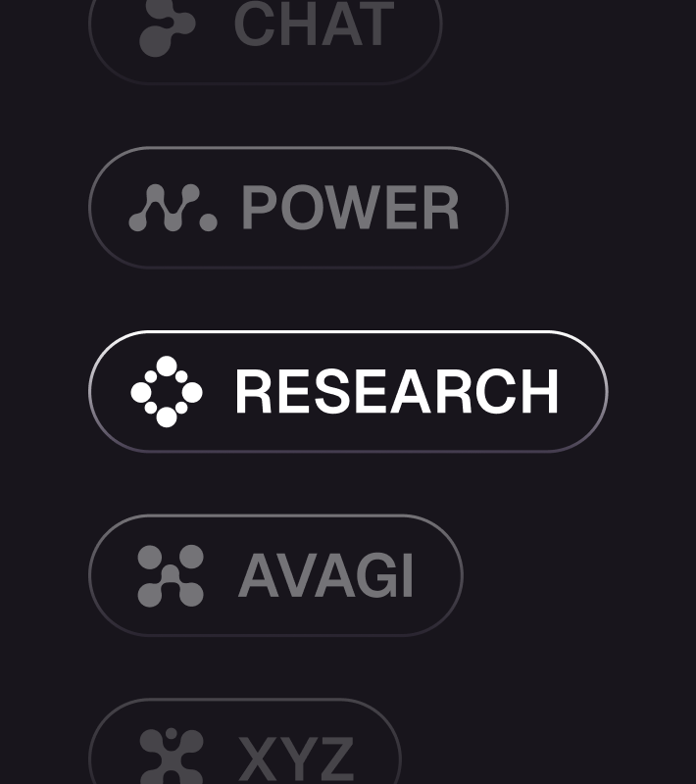Select the highlighted RESEARCH pill button
Image resolution: width=696 pixels, height=784 pixels.
[x=348, y=392]
